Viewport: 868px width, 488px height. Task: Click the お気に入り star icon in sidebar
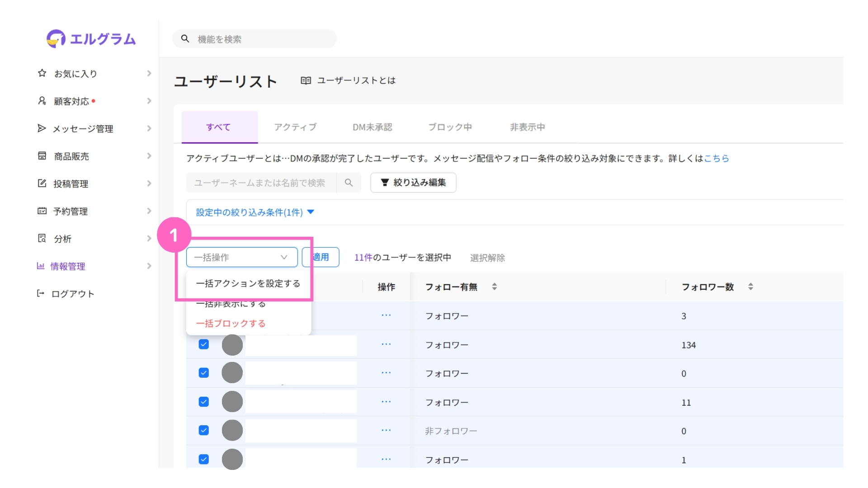pyautogui.click(x=42, y=73)
